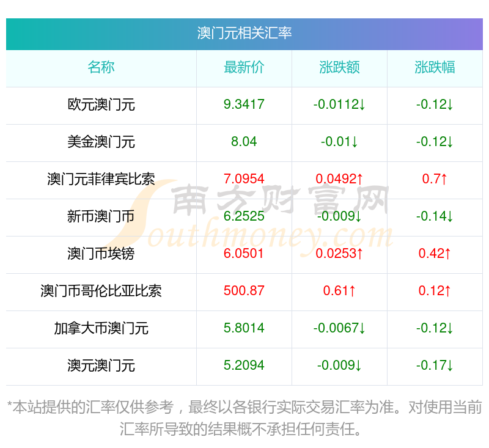Click the 澳门币埃镑 row name
This screenshot has height=448, width=489.
coord(101,254)
